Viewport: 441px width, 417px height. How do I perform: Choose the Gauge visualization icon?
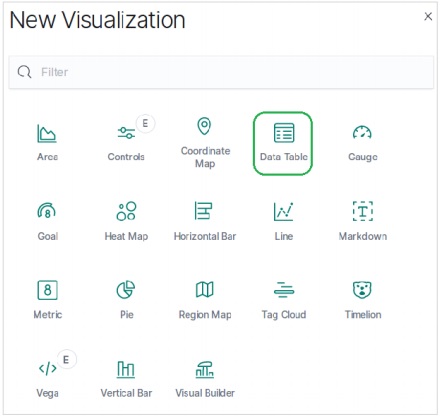coord(362,132)
